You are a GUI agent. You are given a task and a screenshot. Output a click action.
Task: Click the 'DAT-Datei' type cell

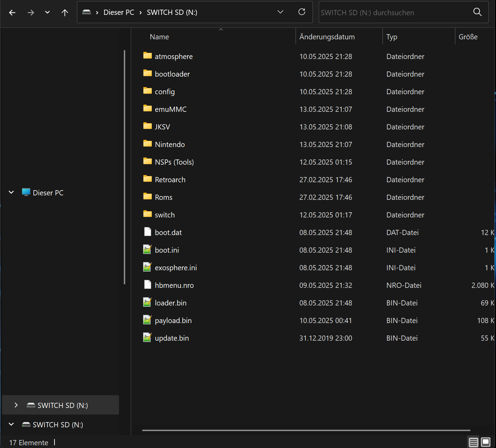[403, 233]
